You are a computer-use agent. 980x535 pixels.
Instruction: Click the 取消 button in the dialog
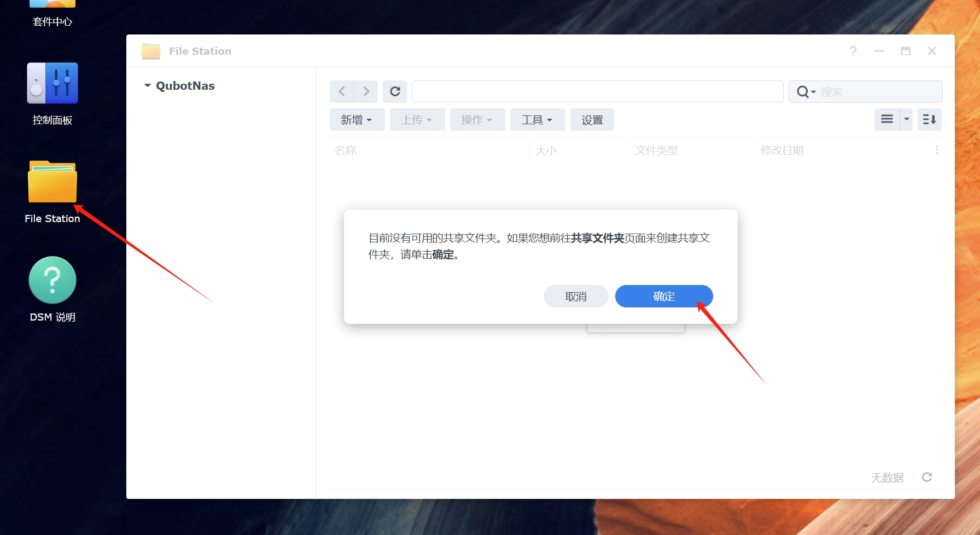[576, 296]
